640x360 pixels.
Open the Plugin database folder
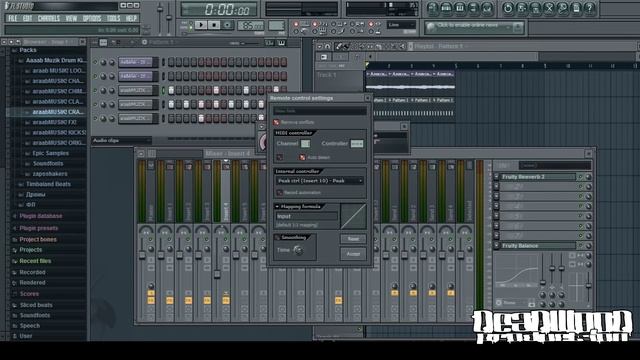(x=41, y=216)
